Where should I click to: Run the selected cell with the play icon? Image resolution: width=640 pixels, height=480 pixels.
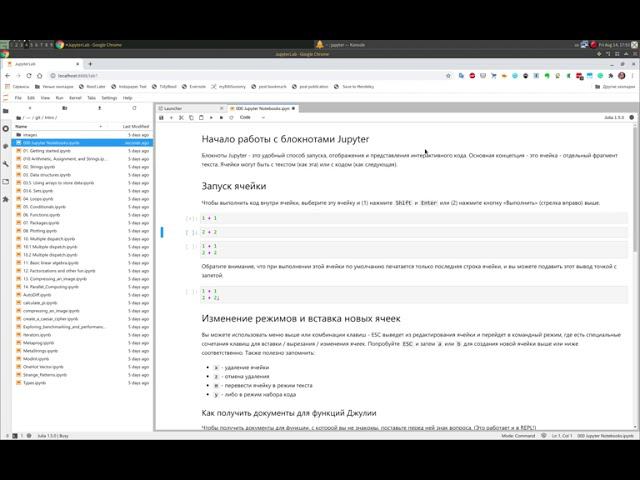point(211,118)
